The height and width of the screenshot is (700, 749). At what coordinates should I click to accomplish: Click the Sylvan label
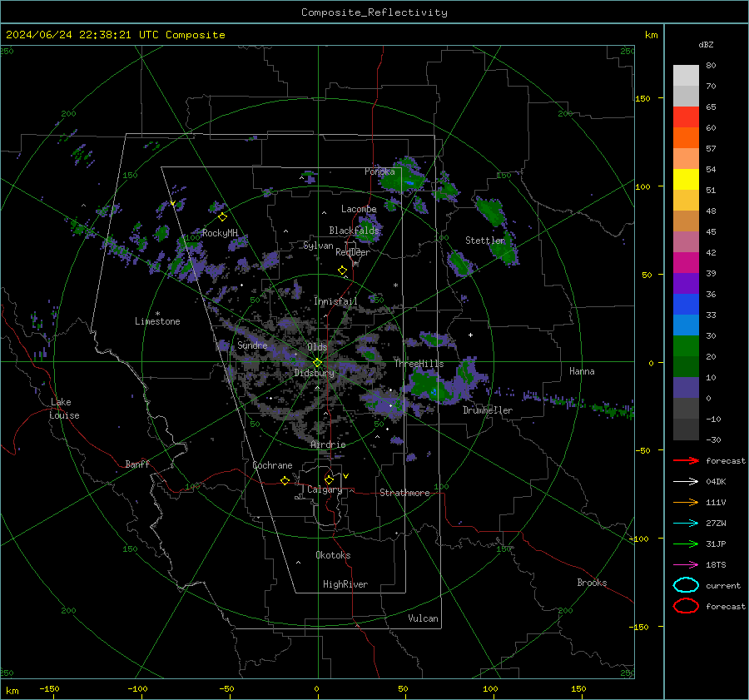click(x=318, y=246)
